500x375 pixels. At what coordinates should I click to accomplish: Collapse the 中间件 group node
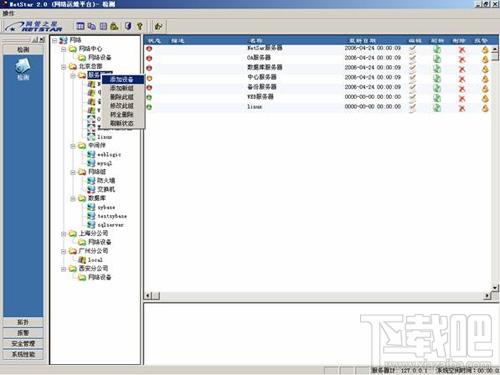tap(73, 146)
